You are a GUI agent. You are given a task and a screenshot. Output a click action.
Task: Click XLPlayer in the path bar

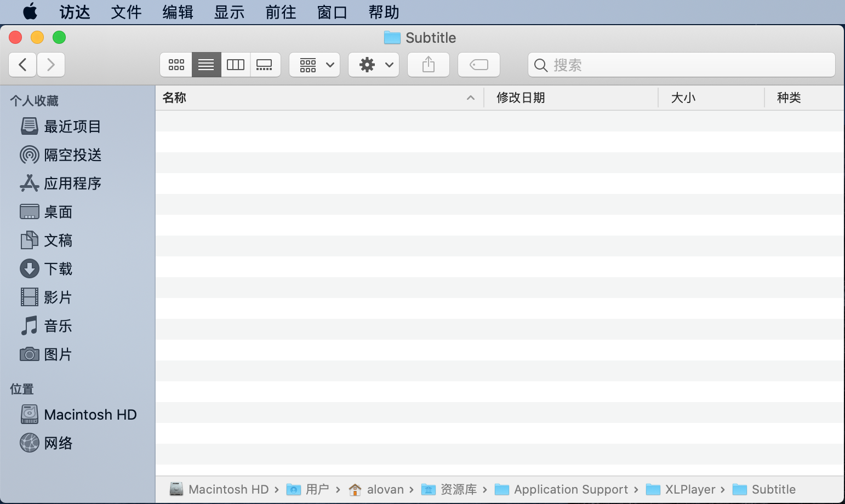pos(689,489)
